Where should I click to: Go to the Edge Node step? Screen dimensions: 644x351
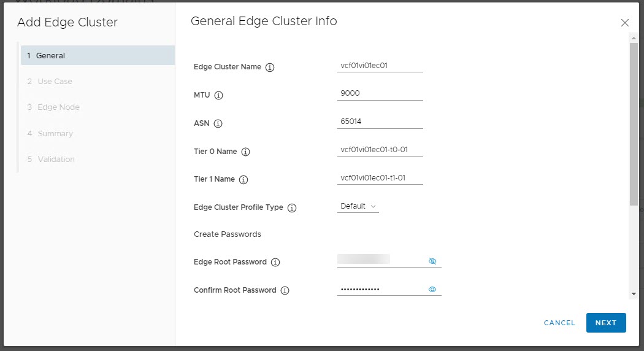pos(58,107)
